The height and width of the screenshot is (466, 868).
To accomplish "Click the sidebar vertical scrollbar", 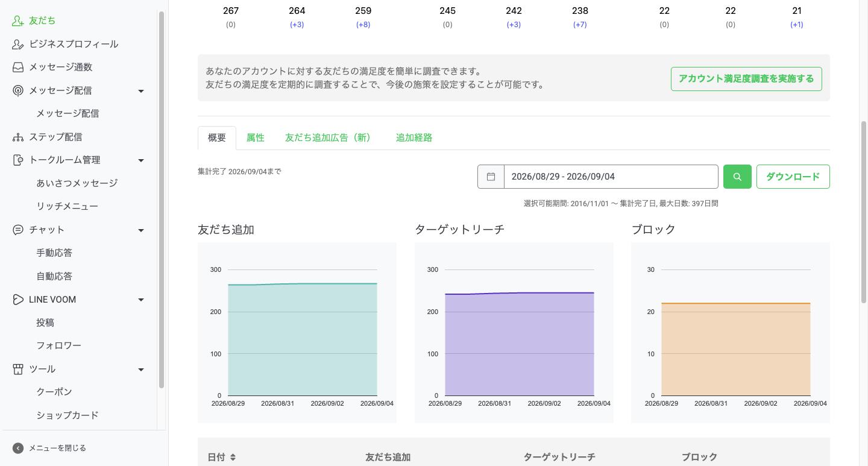I will [x=161, y=199].
